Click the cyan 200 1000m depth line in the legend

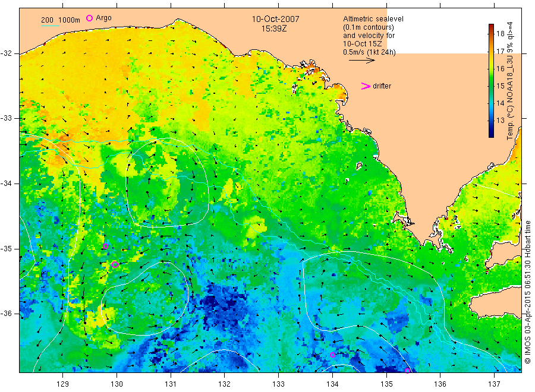tap(50, 26)
